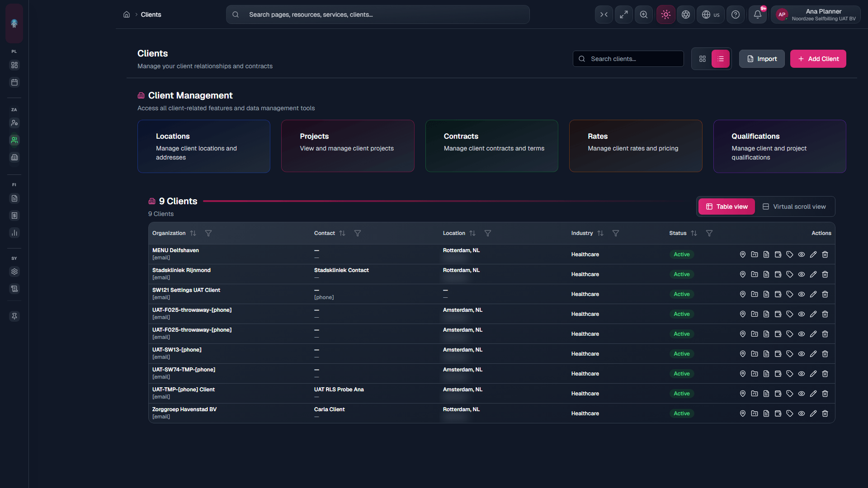View details eye icon for Stadskliniek Rijnmond
The height and width of the screenshot is (488, 868).
click(801, 274)
